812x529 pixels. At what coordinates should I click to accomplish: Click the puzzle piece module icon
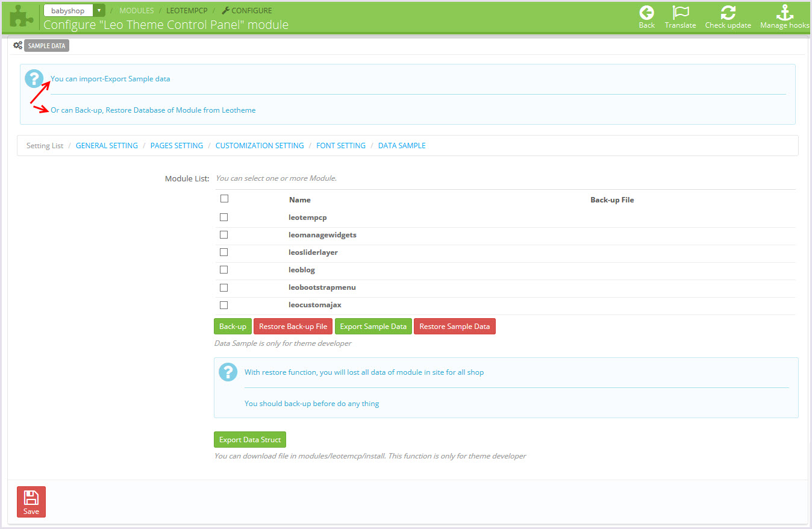(21, 17)
